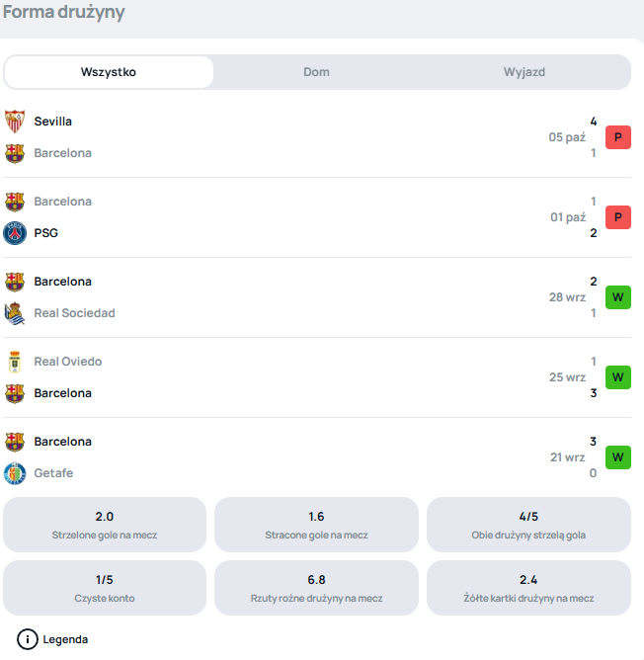644x660 pixels.
Task: Click the red P badge for Sevilla match
Action: (x=617, y=137)
